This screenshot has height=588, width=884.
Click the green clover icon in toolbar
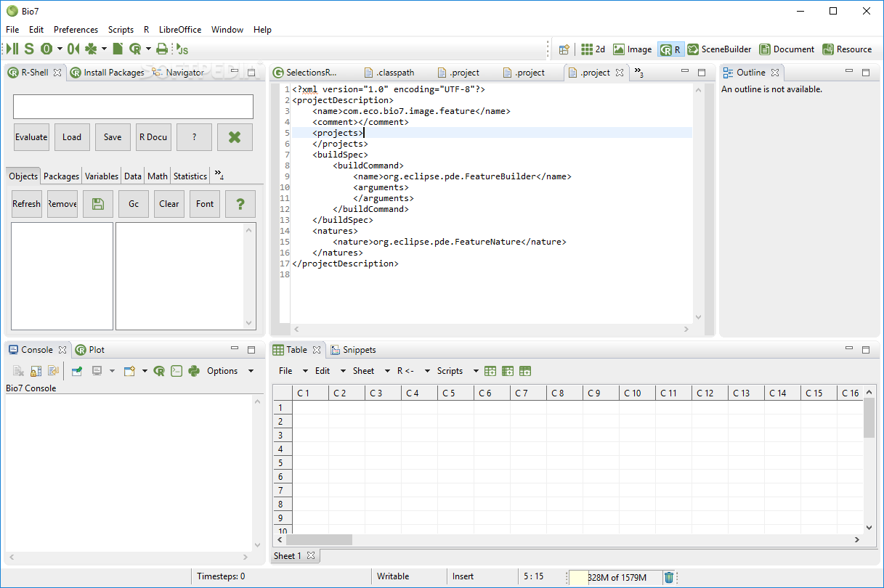(x=91, y=49)
